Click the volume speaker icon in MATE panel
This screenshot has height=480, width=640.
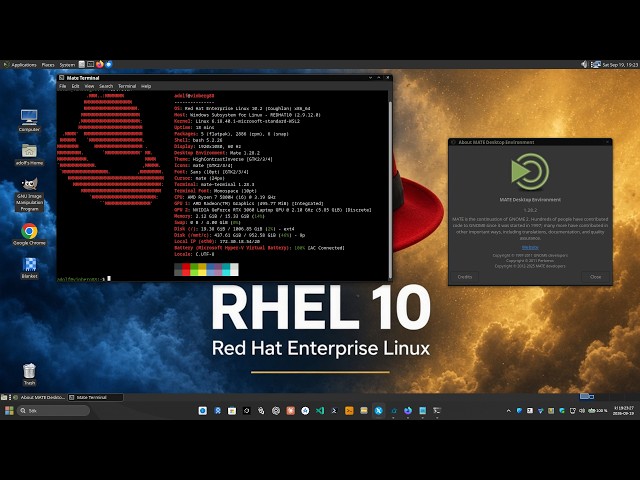click(584, 64)
